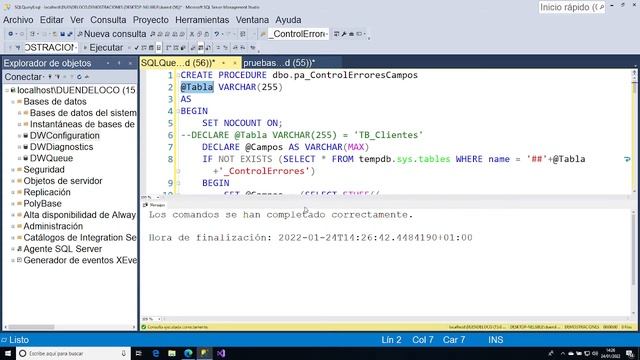Expand the Agente SQL Server node
This screenshot has width=640, height=360.
(x=13, y=249)
